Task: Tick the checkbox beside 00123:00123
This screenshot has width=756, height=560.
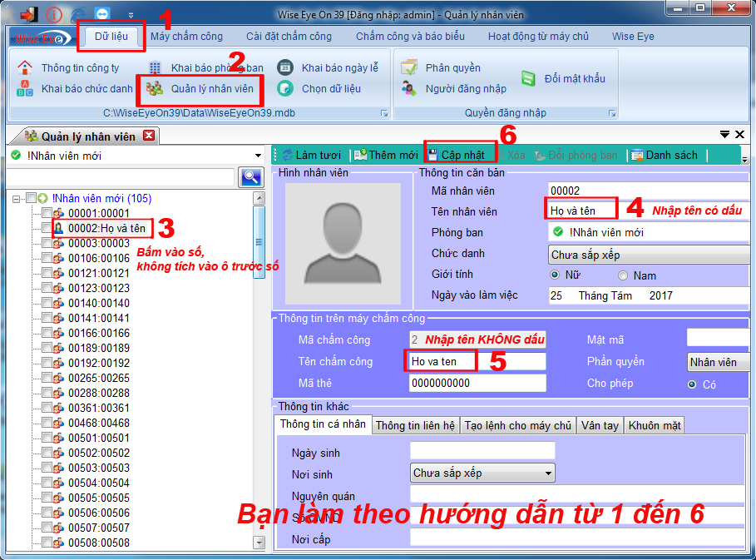Action: point(47,288)
